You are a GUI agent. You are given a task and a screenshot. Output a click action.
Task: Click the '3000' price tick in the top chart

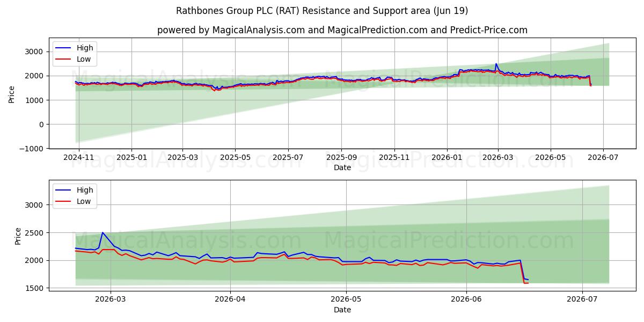(x=35, y=52)
